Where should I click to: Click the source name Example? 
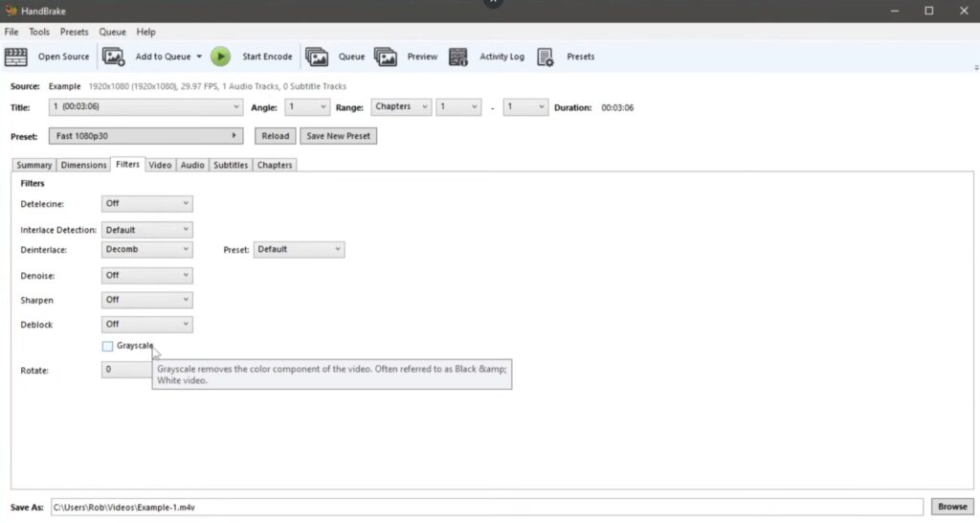[64, 86]
